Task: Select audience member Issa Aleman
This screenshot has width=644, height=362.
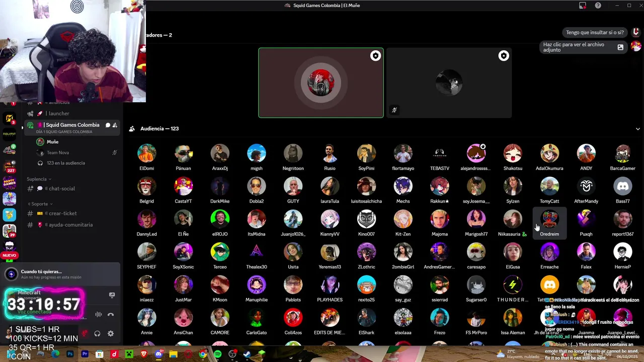Action: click(513, 322)
